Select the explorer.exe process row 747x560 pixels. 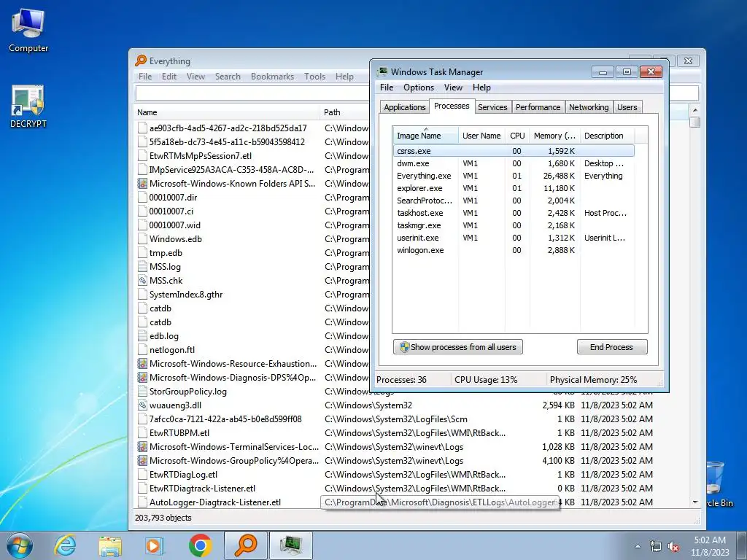pos(514,188)
